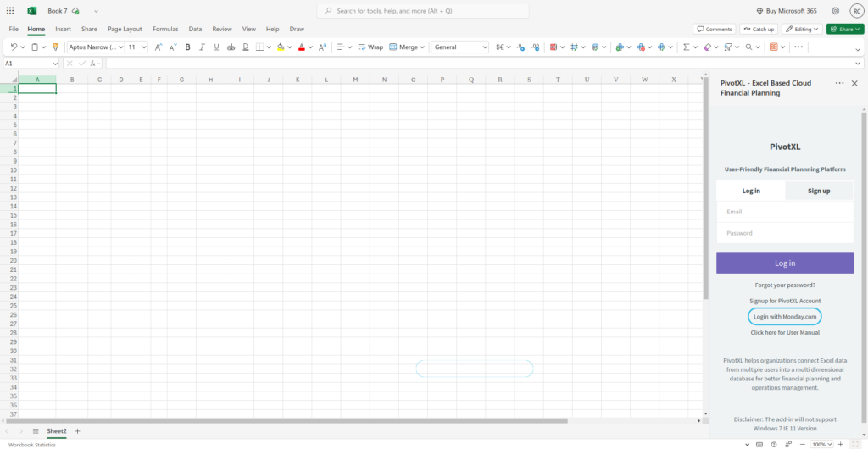
Task: Click Login with Monday.com link
Action: pyautogui.click(x=785, y=316)
